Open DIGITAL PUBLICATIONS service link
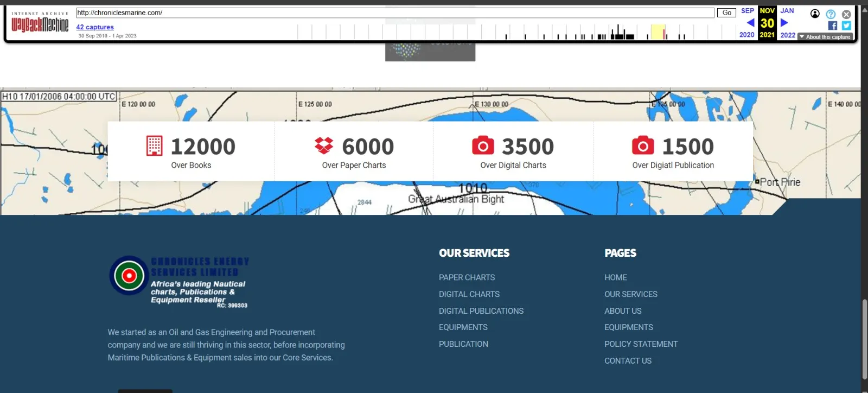Image resolution: width=868 pixels, height=393 pixels. (481, 311)
